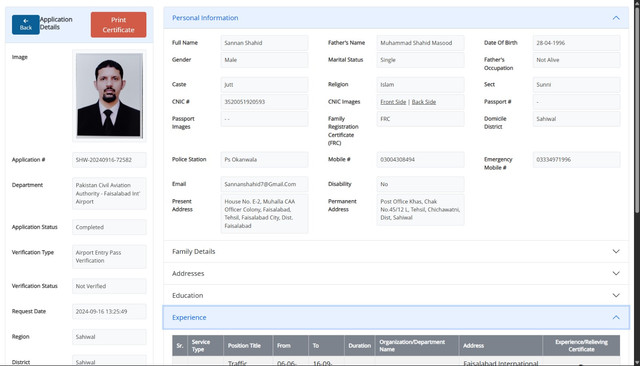Click the Mobile # field 03004308494
Viewport: 640px width, 366px height.
pos(420,160)
